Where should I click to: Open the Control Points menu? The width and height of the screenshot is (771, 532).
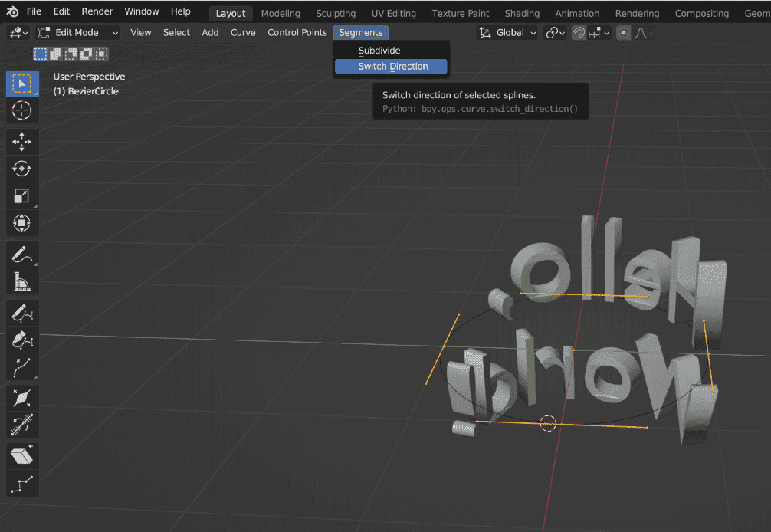[297, 33]
